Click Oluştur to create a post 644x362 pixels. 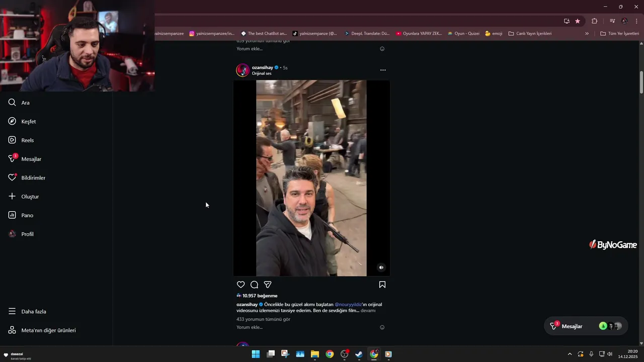pos(24,197)
